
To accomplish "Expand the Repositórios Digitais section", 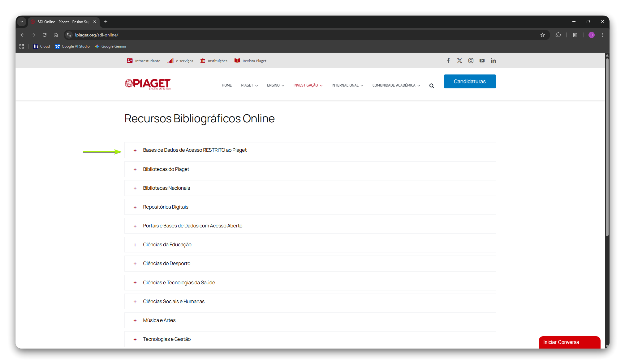I will click(x=310, y=207).
